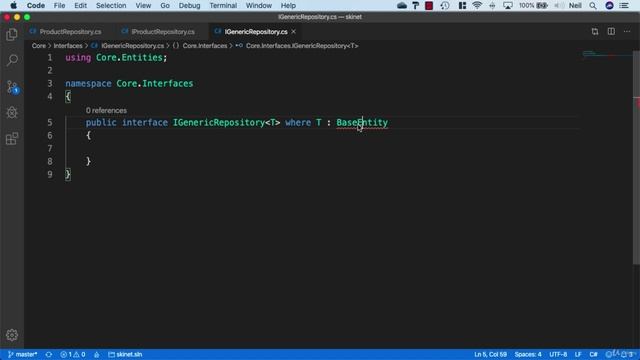
Task: Open the Go menu
Action: [165, 5]
